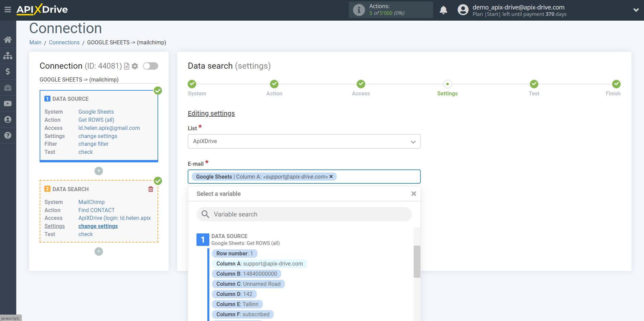Open the List dropdown ApiXDrive
644x321 pixels.
click(304, 141)
